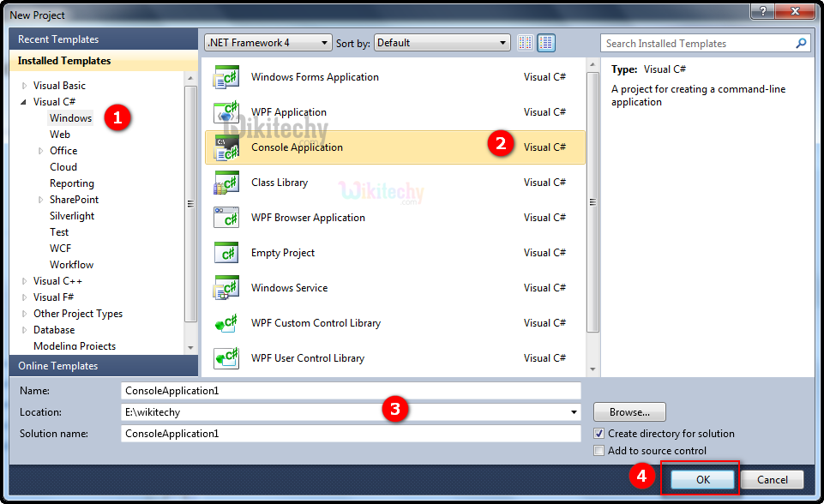The width and height of the screenshot is (824, 504).
Task: Select the Silverlight tree item
Action: tap(72, 216)
